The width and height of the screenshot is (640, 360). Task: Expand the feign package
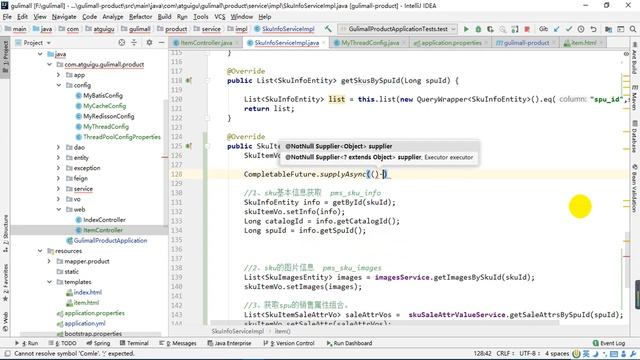[x=58, y=178]
